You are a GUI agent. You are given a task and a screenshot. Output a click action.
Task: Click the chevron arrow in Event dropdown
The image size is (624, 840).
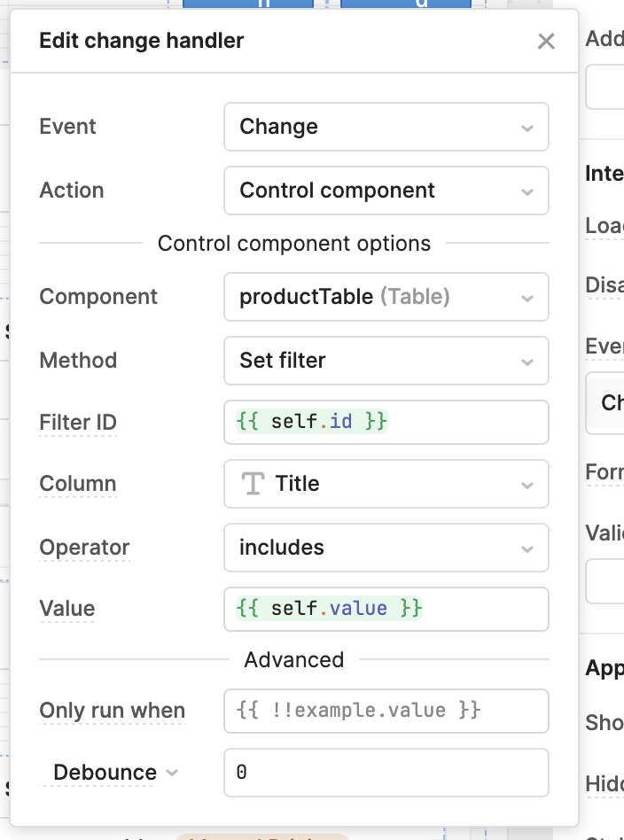coord(527,128)
